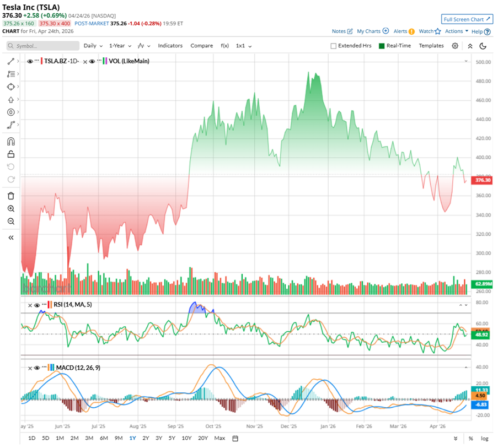Image resolution: width=498 pixels, height=448 pixels.
Task: Open the date range calendar picker
Action: click(x=235, y=439)
